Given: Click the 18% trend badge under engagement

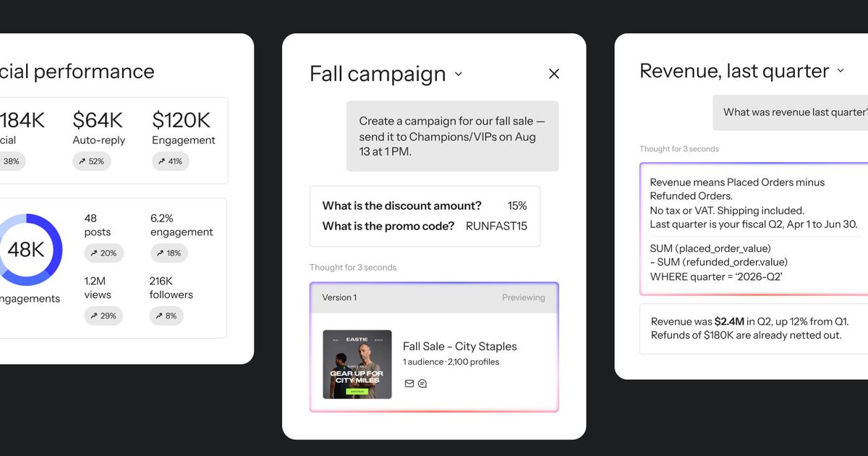Looking at the screenshot, I should pyautogui.click(x=169, y=253).
